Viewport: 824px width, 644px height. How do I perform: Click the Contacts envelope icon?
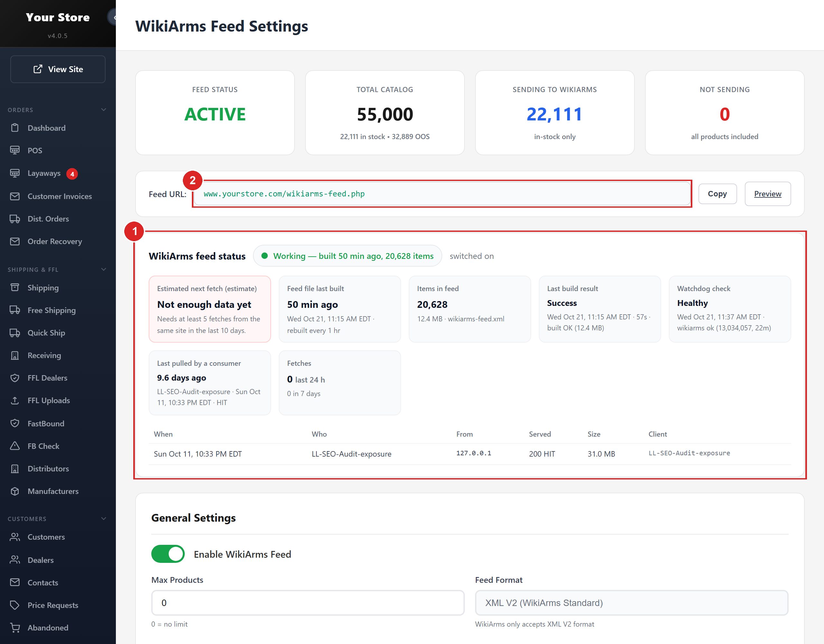[15, 583]
